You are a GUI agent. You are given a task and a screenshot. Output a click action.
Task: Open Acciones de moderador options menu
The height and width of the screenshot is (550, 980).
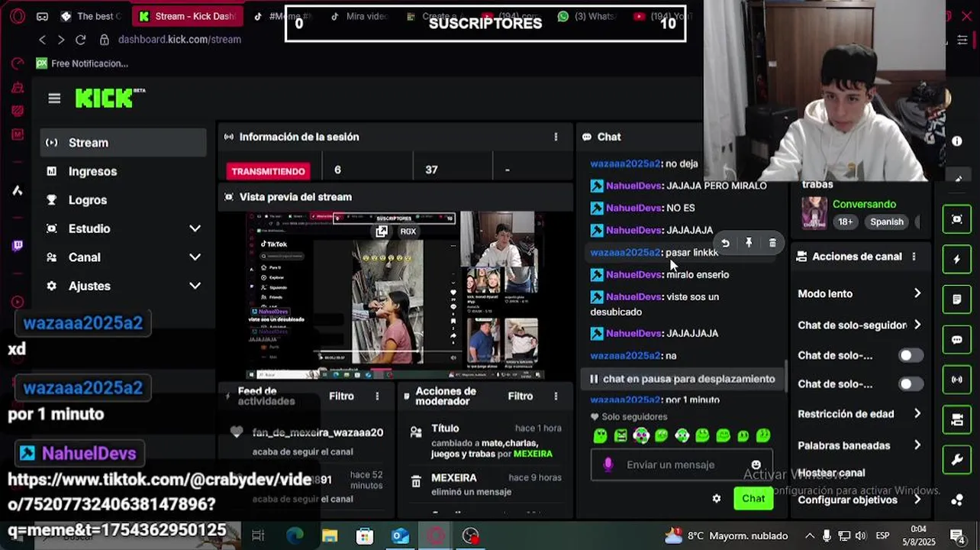click(556, 396)
